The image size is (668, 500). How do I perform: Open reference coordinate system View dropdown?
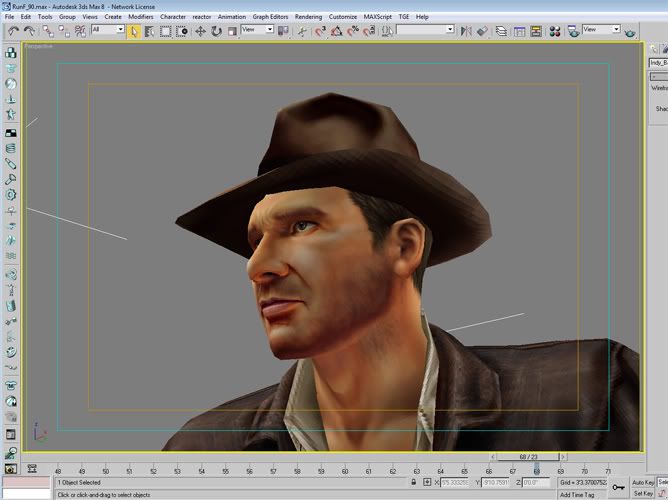[257, 29]
